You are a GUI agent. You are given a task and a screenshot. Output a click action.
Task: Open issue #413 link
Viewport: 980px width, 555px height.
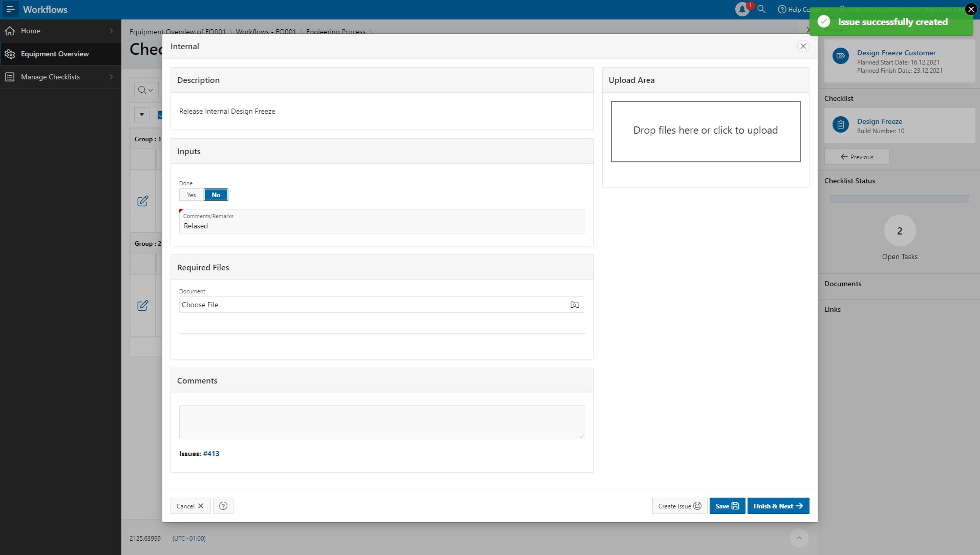[x=211, y=454]
